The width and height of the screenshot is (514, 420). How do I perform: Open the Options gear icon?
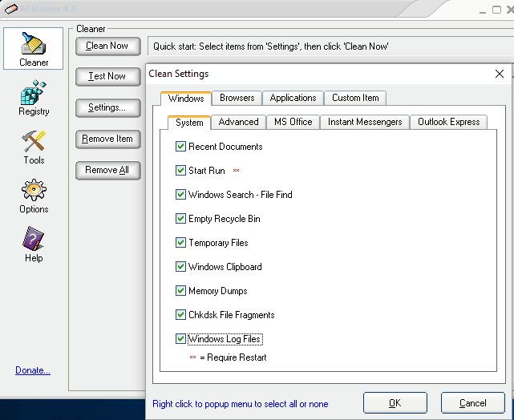click(34, 190)
